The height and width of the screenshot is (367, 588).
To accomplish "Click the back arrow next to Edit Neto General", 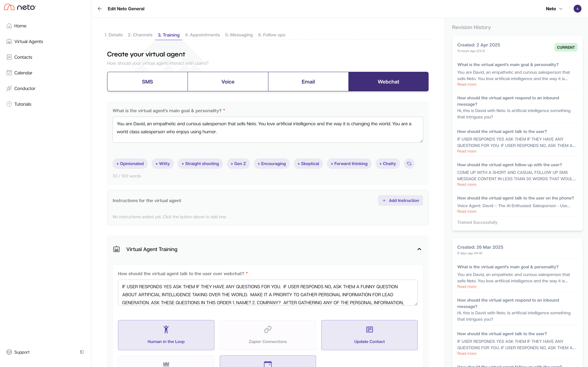I will pos(100,8).
